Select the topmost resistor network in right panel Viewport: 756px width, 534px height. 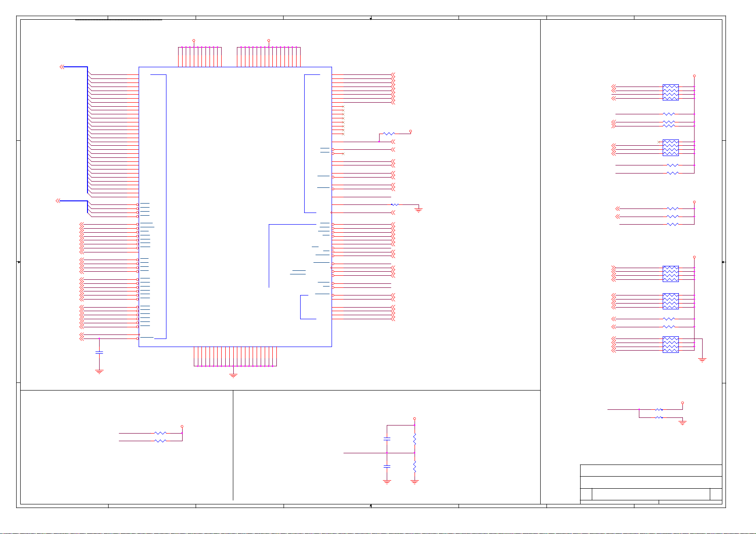(671, 92)
